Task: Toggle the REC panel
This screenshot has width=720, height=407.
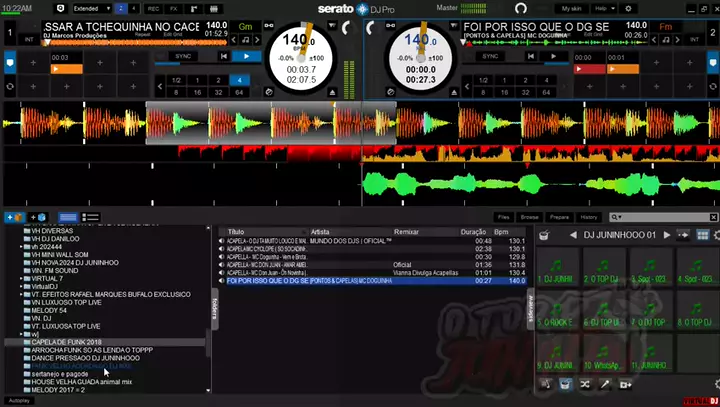Action: tap(153, 9)
